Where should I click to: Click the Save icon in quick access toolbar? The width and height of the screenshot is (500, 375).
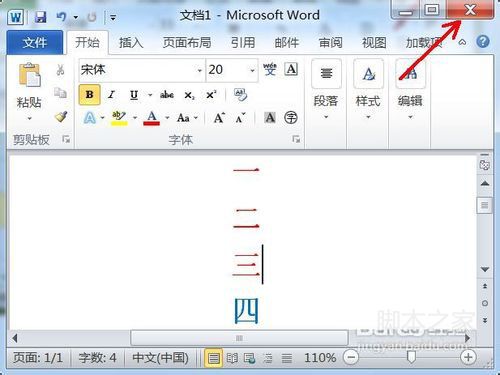coord(40,17)
